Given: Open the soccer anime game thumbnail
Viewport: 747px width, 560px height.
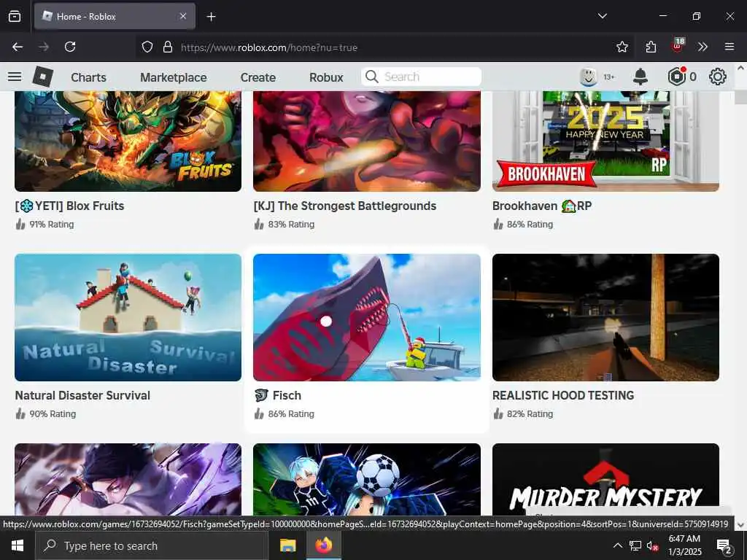Looking at the screenshot, I should 367,479.
